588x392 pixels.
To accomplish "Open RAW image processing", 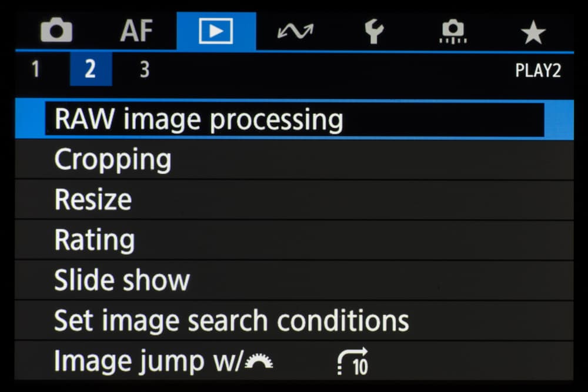I will point(294,120).
